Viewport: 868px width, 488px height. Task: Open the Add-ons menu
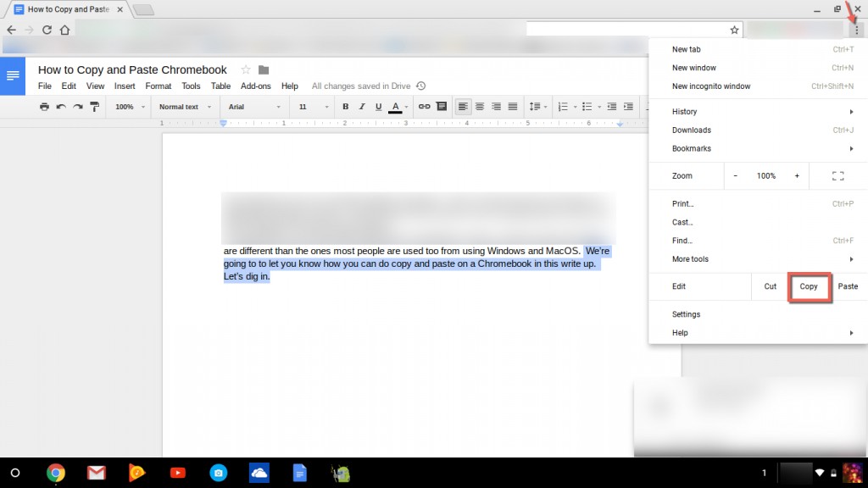click(x=256, y=86)
